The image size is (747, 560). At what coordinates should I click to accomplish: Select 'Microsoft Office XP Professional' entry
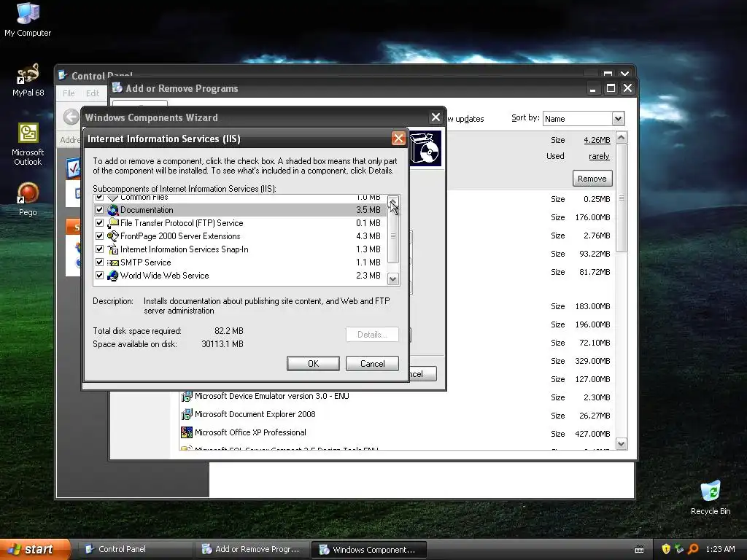(x=250, y=432)
